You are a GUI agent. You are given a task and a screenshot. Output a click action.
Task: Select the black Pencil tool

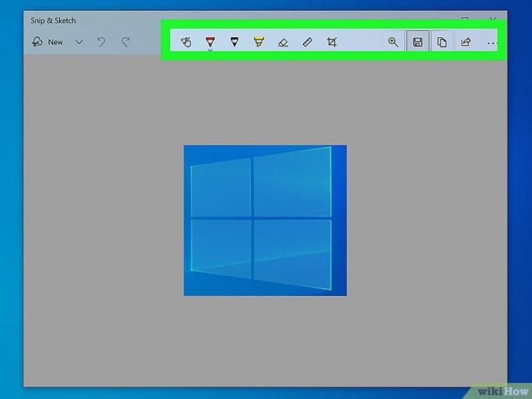(x=235, y=42)
